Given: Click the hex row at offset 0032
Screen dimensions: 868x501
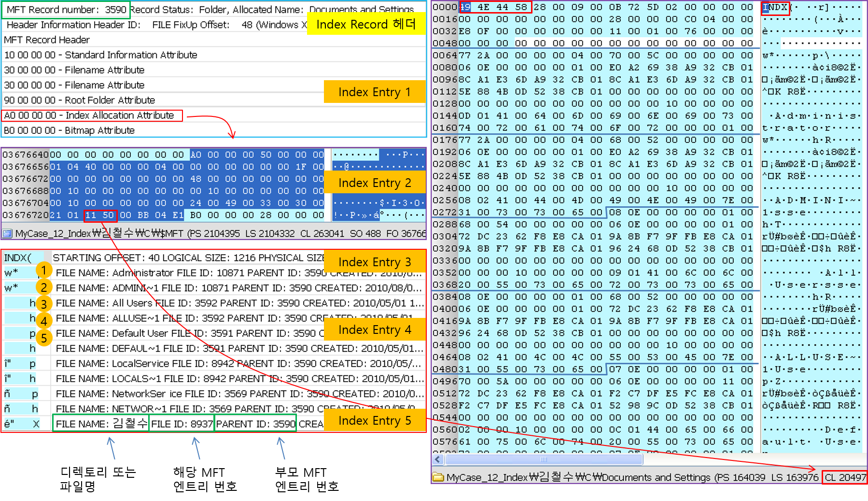Looking at the screenshot, I should point(646,31).
